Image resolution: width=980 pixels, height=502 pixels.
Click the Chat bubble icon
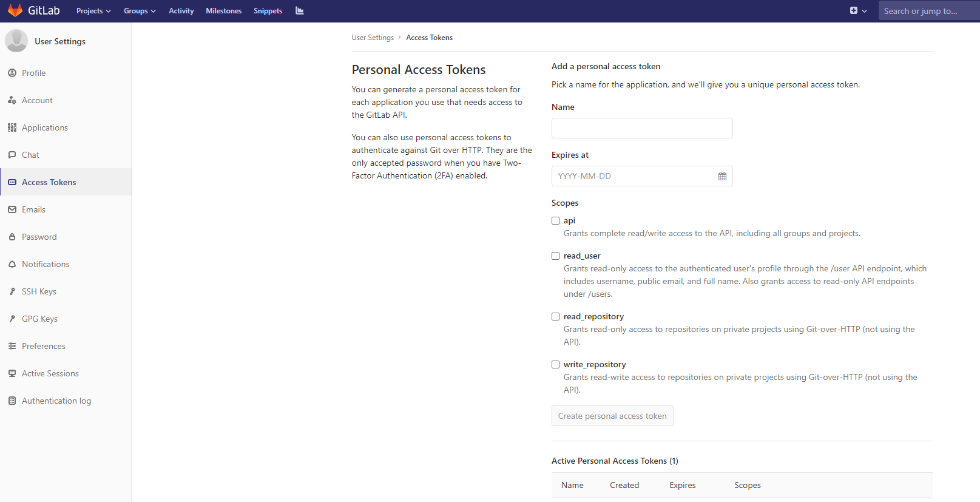(12, 155)
